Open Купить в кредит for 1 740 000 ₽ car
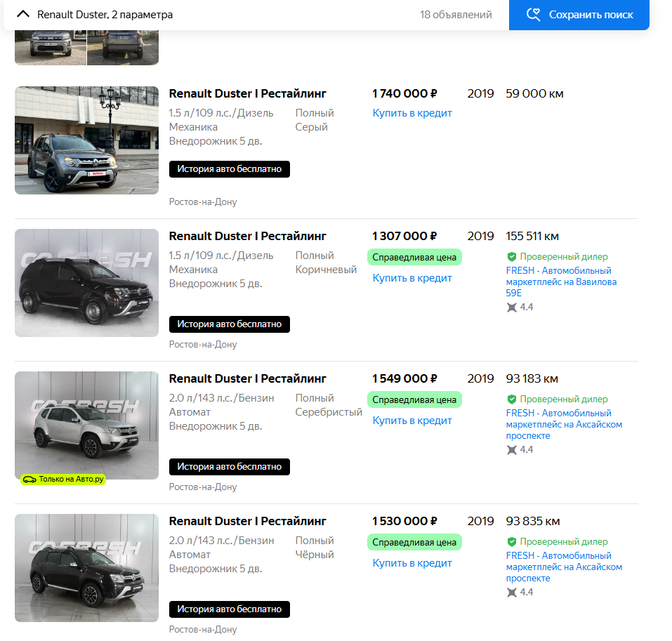 point(412,113)
